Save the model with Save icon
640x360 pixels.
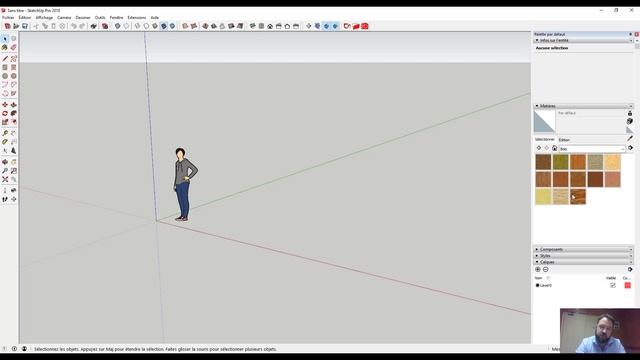(x=25, y=26)
